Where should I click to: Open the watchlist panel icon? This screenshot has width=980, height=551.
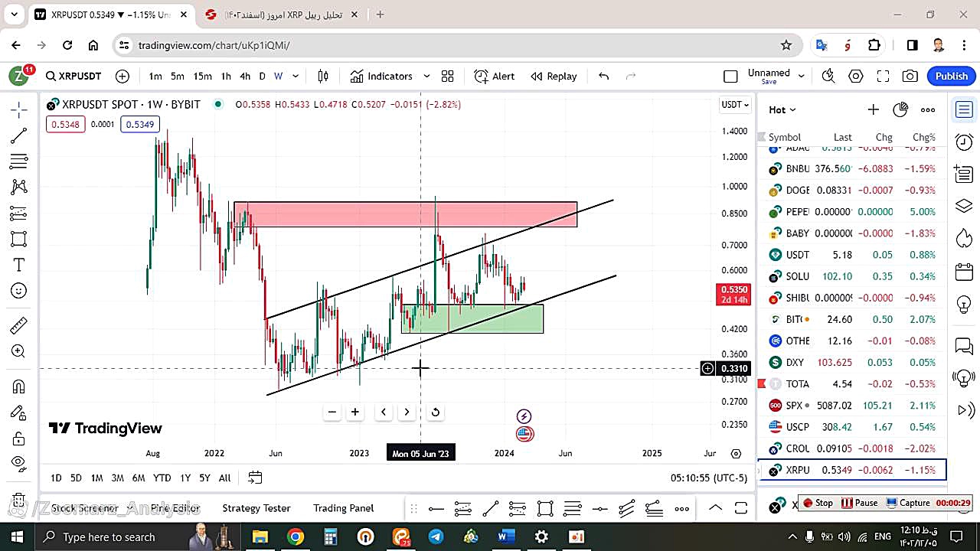point(964,110)
